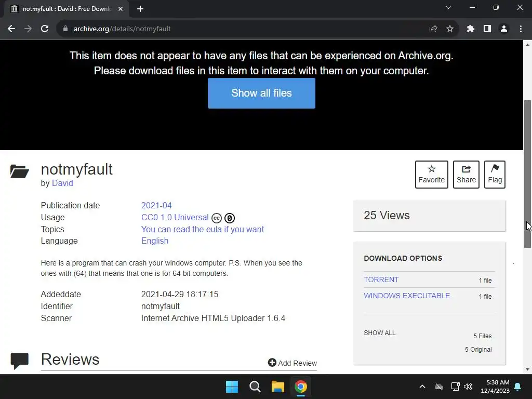Click the page vertical scrollbar thumb
The height and width of the screenshot is (399, 532).
point(527,174)
